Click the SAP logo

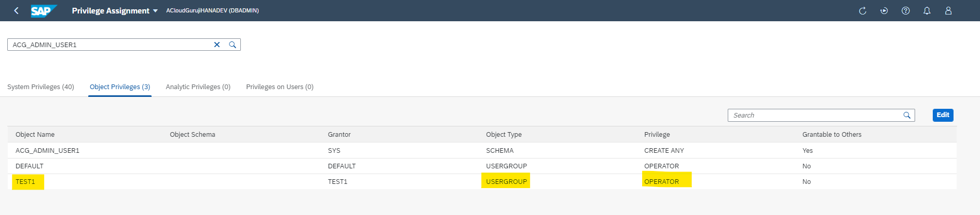point(43,10)
